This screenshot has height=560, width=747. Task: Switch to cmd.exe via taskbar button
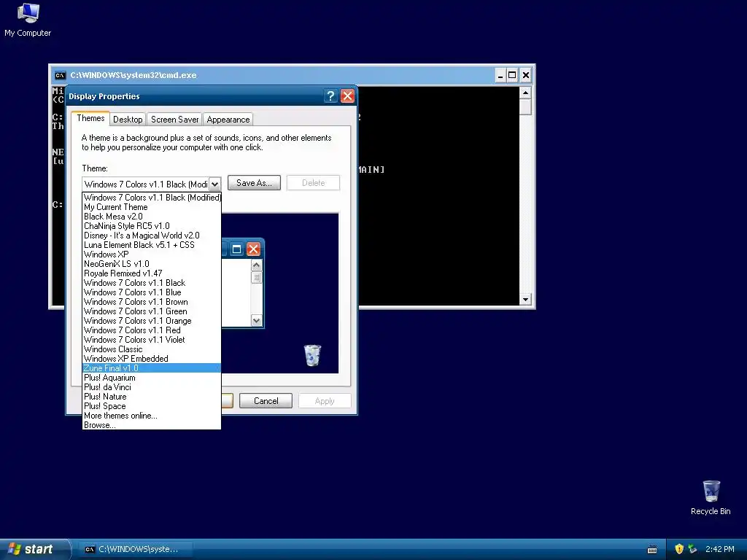click(135, 549)
